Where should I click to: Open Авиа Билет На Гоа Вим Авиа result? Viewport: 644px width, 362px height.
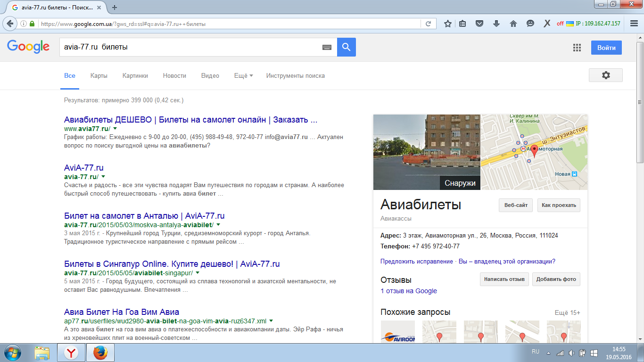coord(122,312)
